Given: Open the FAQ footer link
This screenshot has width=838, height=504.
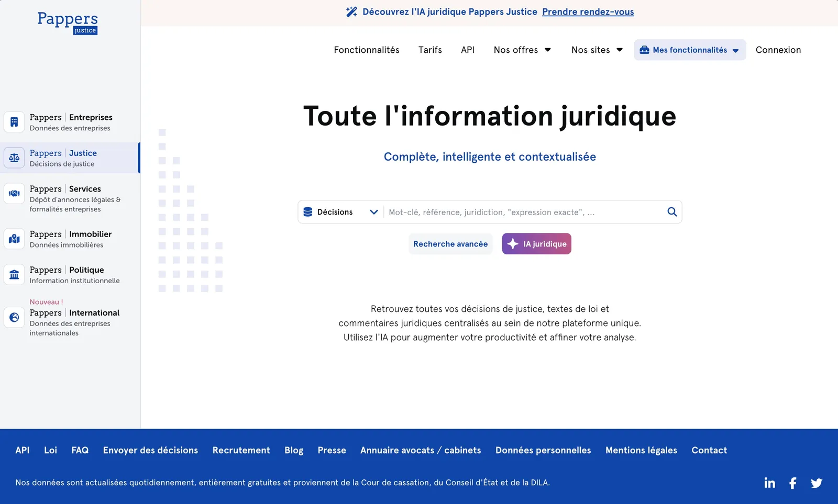Looking at the screenshot, I should [80, 450].
